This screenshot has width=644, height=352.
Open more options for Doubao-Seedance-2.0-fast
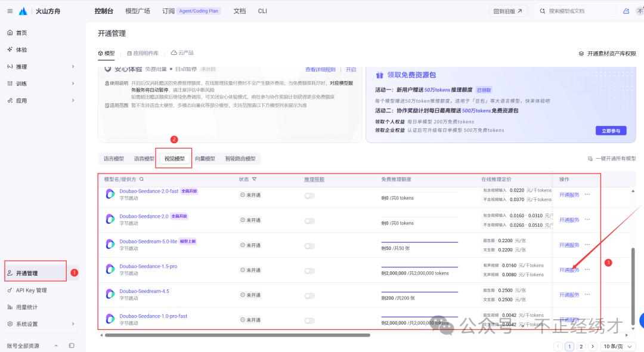[x=587, y=194]
